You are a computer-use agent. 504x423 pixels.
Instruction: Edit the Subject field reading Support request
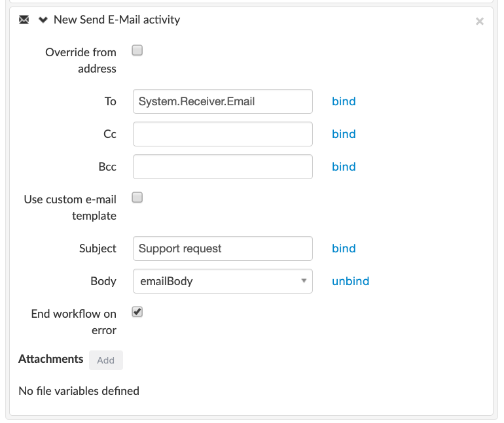pos(223,248)
